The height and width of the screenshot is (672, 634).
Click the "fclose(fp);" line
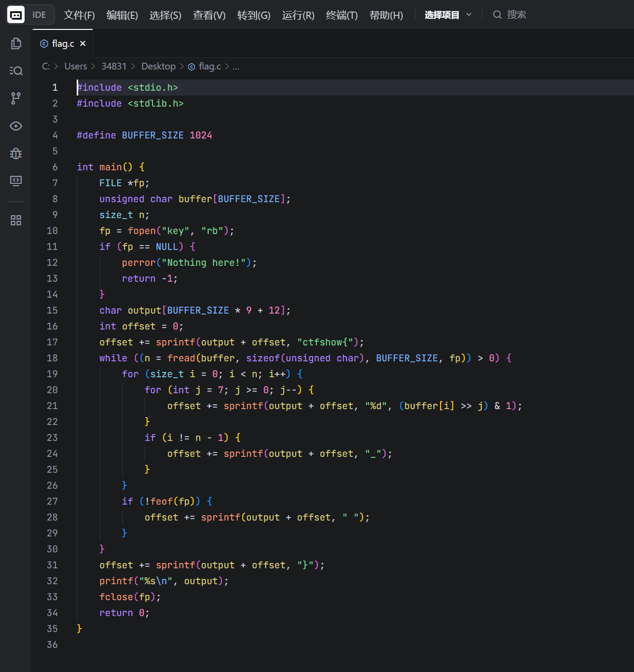[x=130, y=597]
